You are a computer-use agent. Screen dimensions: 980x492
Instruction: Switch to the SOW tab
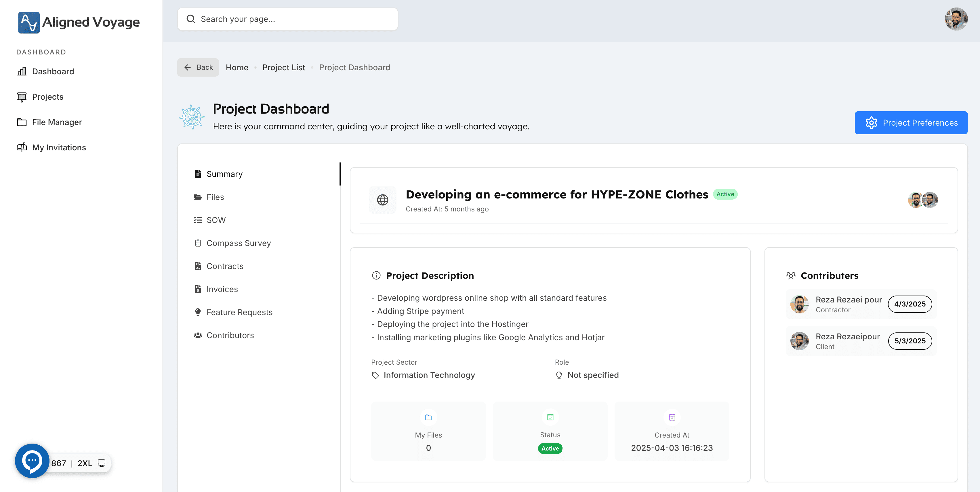coord(216,220)
